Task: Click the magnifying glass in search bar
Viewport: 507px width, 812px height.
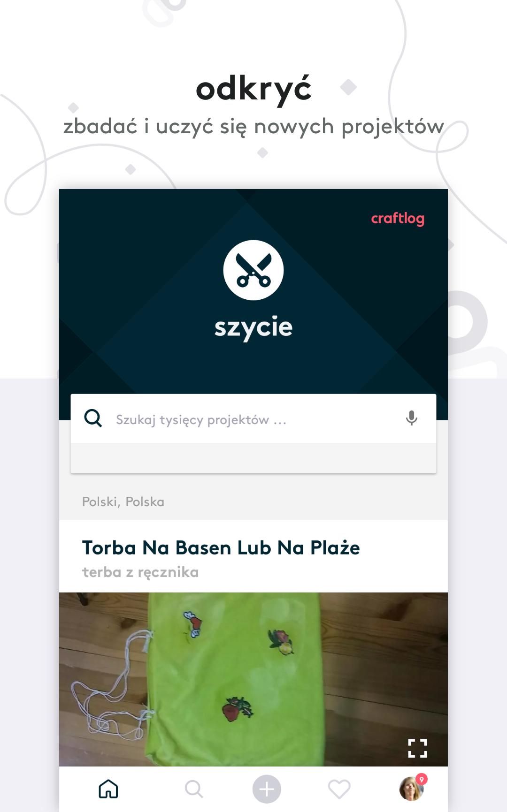Action: coord(93,418)
